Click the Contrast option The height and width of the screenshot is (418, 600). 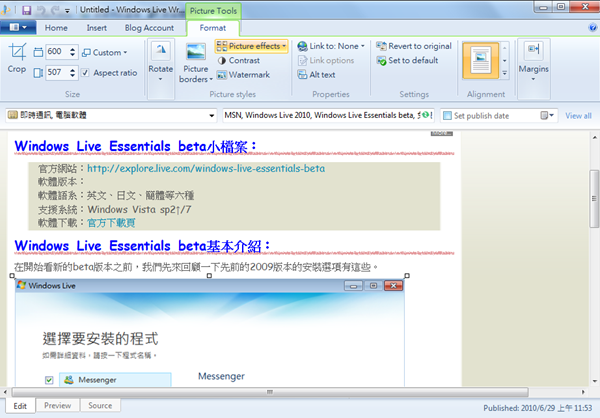pos(239,60)
